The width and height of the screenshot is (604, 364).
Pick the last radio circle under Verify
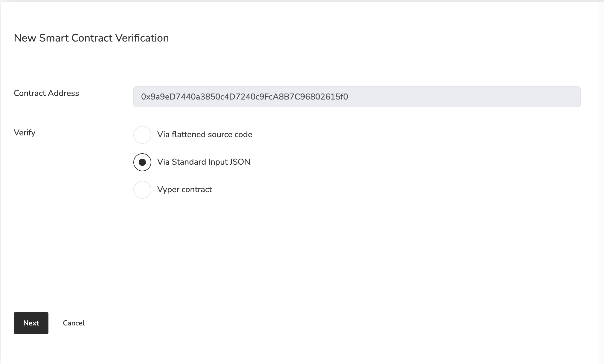click(142, 190)
